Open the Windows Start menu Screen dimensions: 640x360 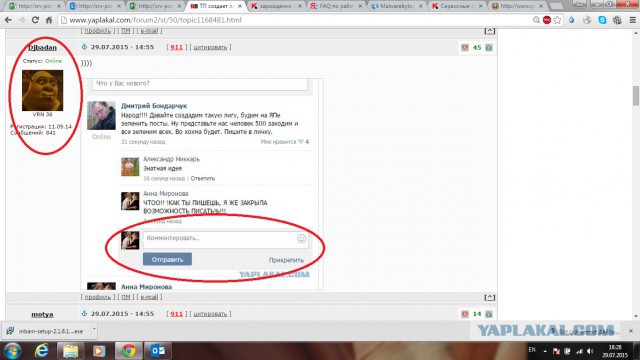12,351
